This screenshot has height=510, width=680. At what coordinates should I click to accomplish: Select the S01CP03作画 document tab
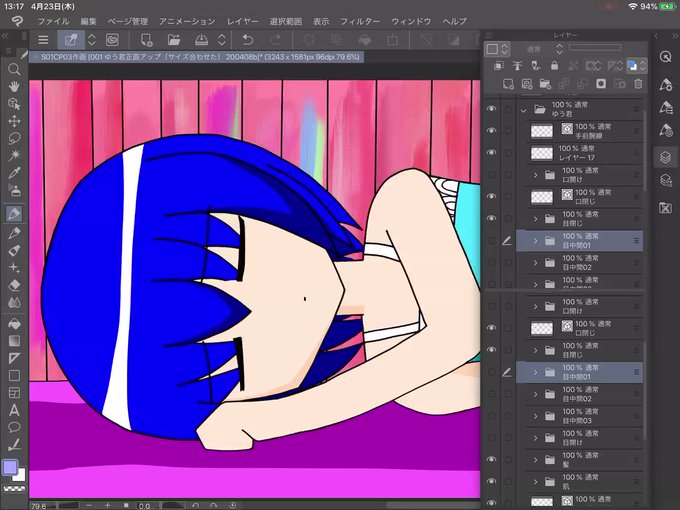coord(196,57)
